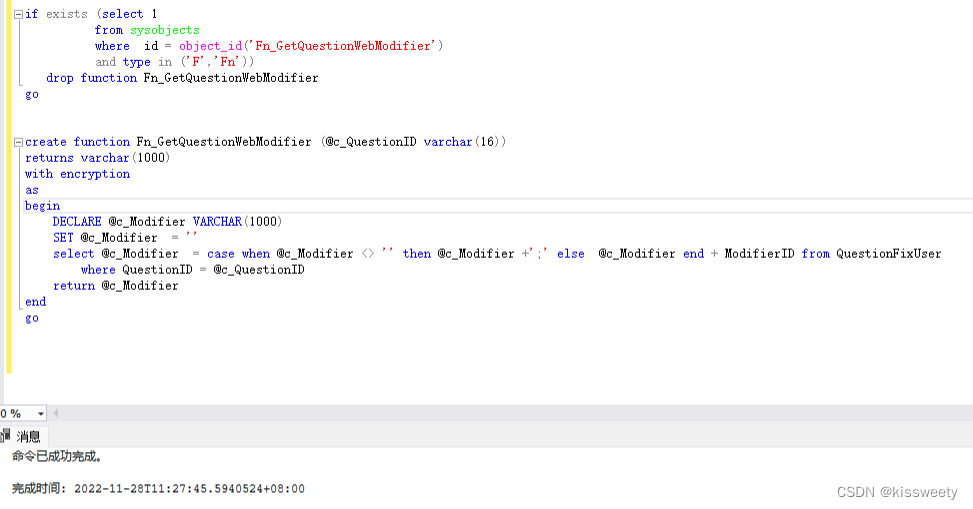Click the 消息 tab icon
Viewport: 973px width, 509px height.
point(6,435)
